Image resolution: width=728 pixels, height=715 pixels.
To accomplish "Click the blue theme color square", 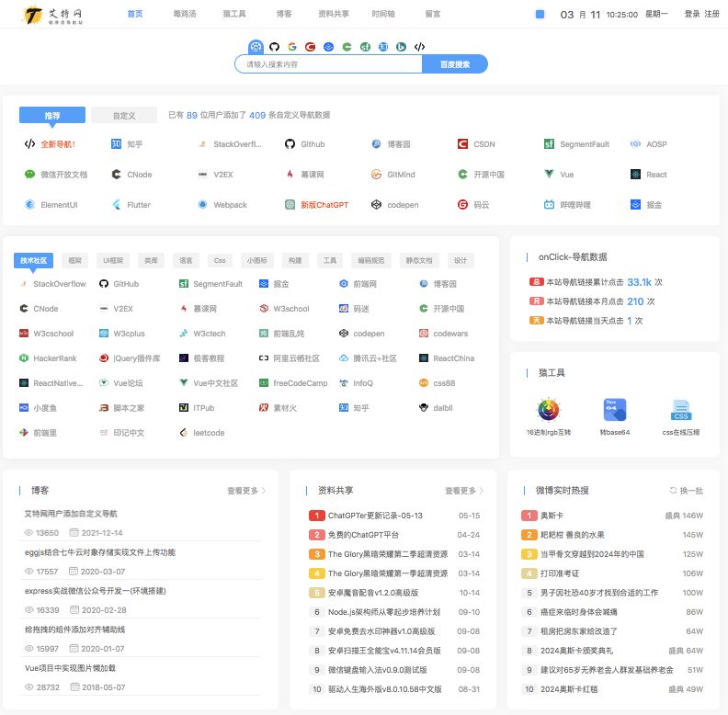I will click(540, 15).
